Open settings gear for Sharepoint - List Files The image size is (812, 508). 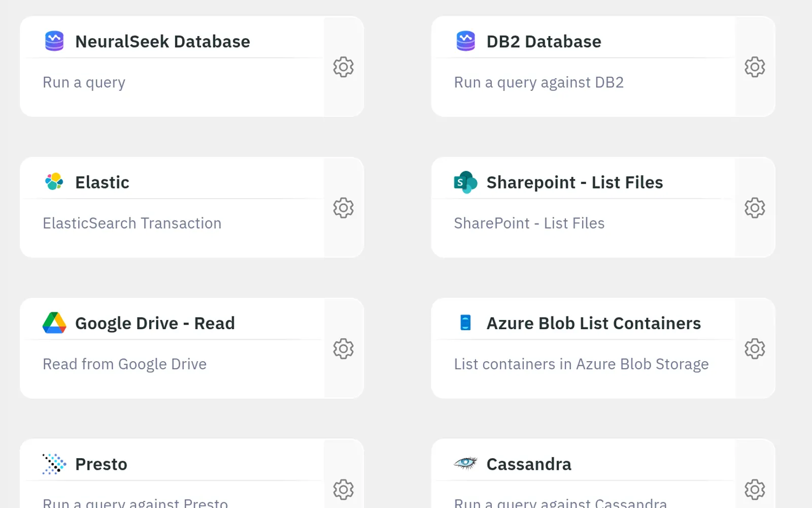point(755,208)
